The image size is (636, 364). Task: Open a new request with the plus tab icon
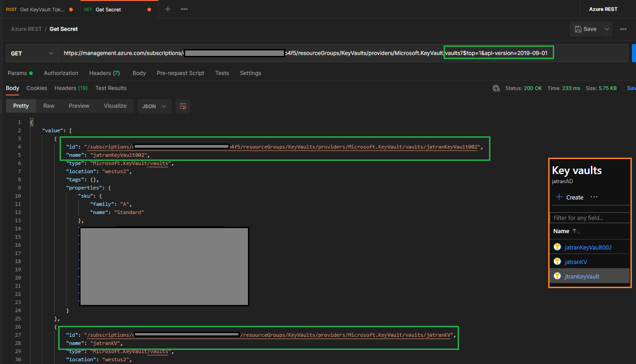coord(168,9)
